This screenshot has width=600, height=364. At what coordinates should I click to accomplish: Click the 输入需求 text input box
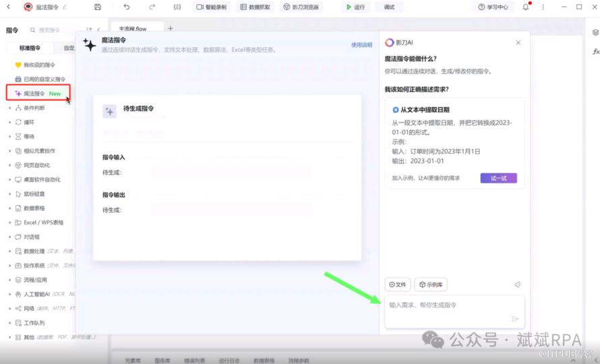(x=446, y=305)
